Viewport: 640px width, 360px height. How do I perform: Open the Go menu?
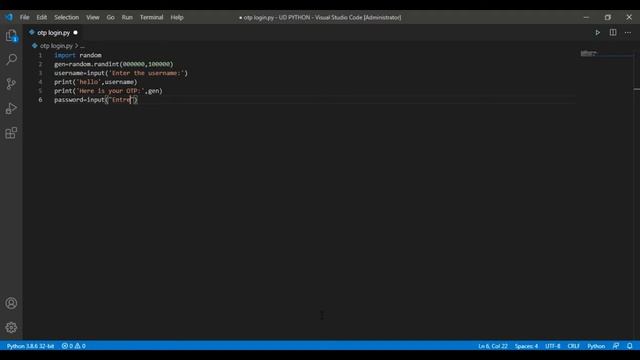pos(111,17)
